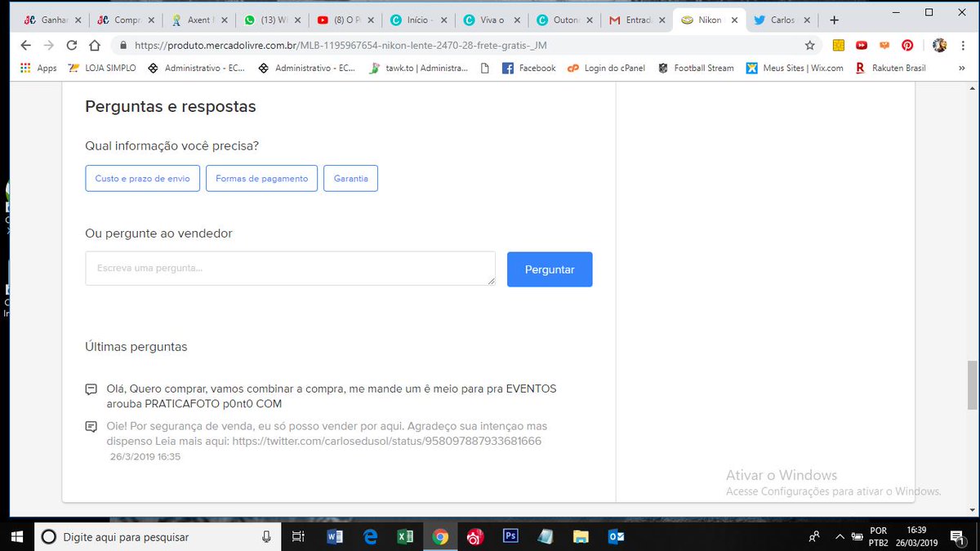Focus the 'Escreva uma pergunta' text box
The height and width of the screenshot is (551, 980).
(290, 269)
